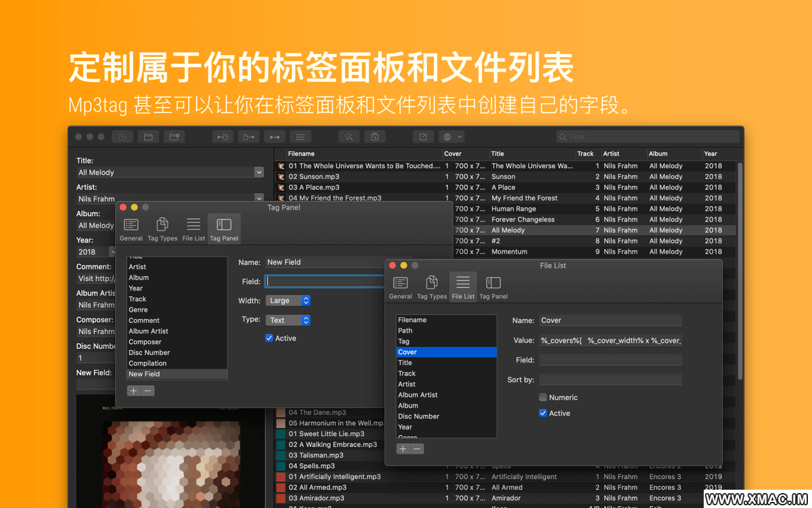The height and width of the screenshot is (508, 812).
Task: Select Cover in the File List columns list
Action: pos(447,352)
